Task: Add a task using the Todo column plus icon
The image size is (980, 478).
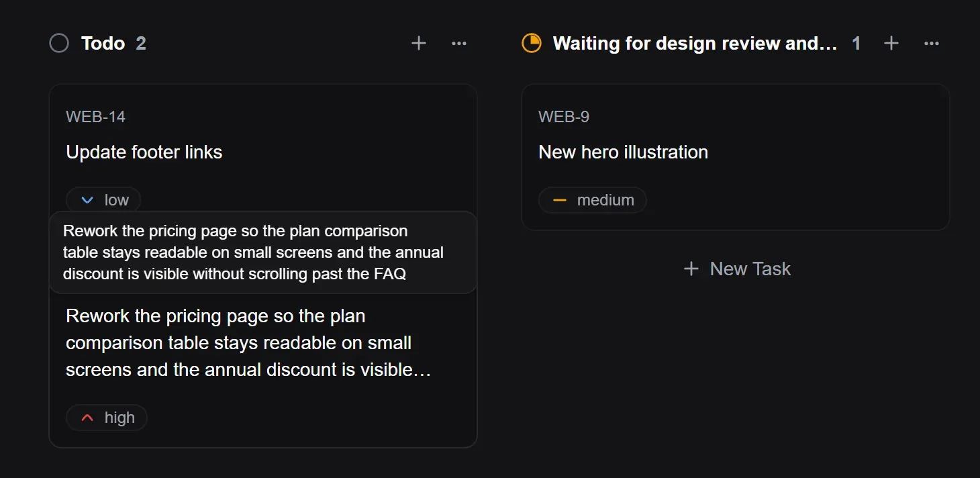Action: click(419, 44)
